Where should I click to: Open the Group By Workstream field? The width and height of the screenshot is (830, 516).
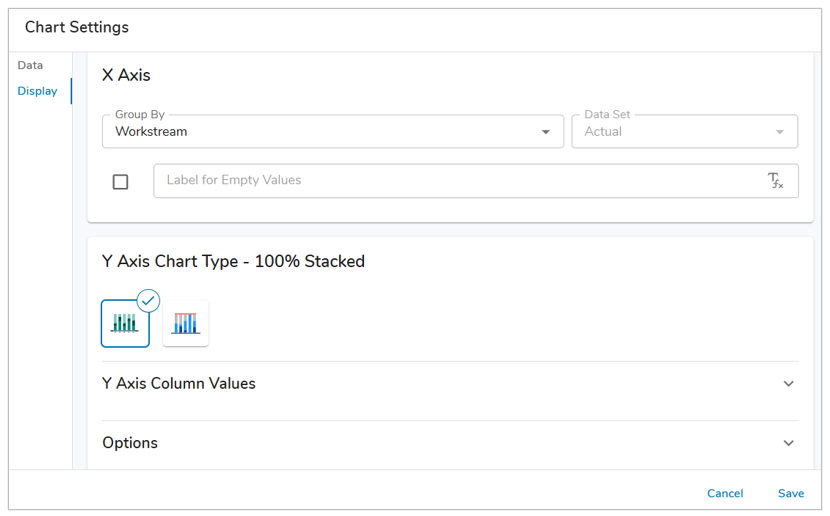[320, 132]
